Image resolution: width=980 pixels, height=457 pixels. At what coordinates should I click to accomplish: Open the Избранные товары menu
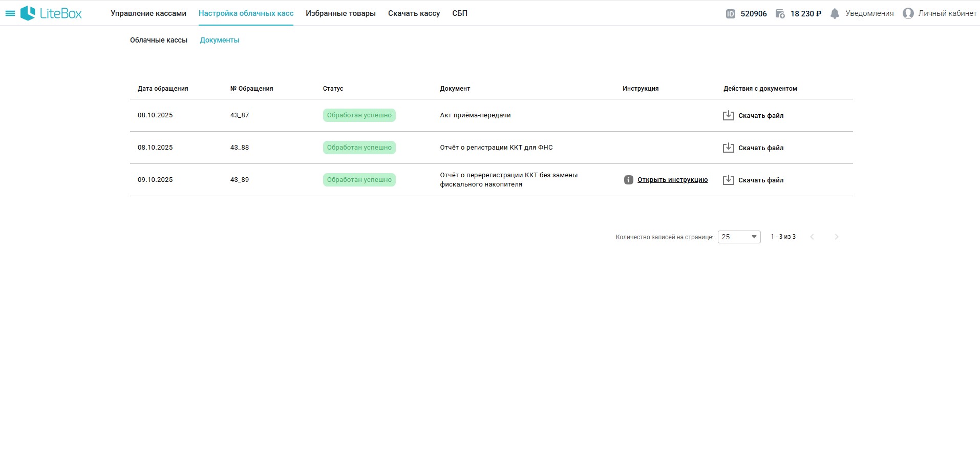tap(340, 13)
